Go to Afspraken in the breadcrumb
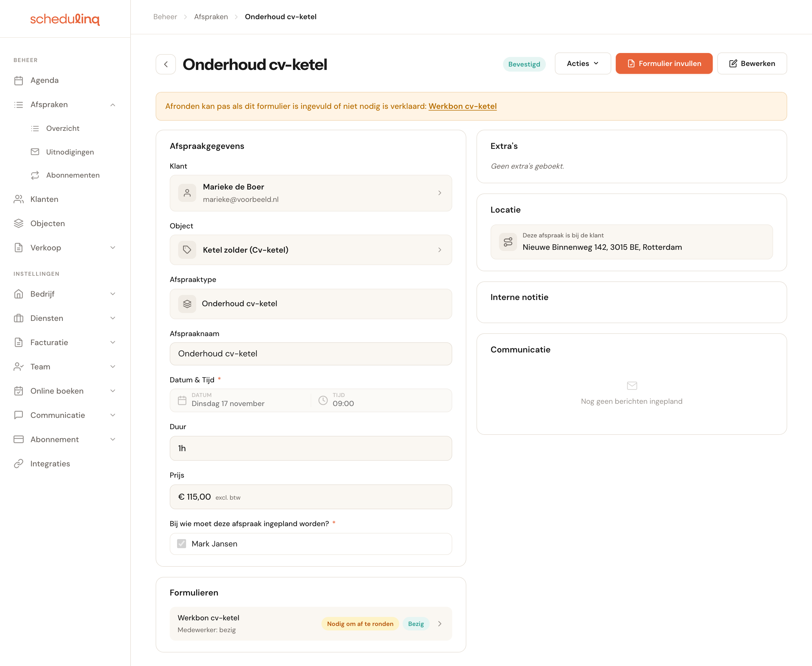This screenshot has height=666, width=812. (211, 17)
